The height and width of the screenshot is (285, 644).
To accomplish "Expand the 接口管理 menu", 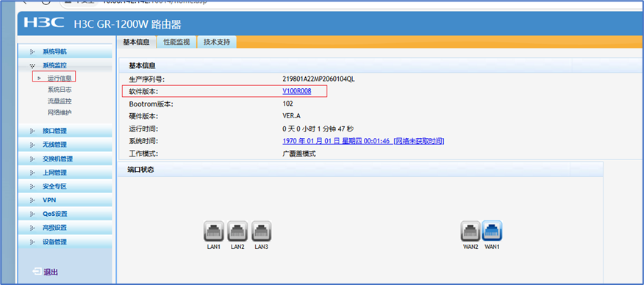I will 65,131.
